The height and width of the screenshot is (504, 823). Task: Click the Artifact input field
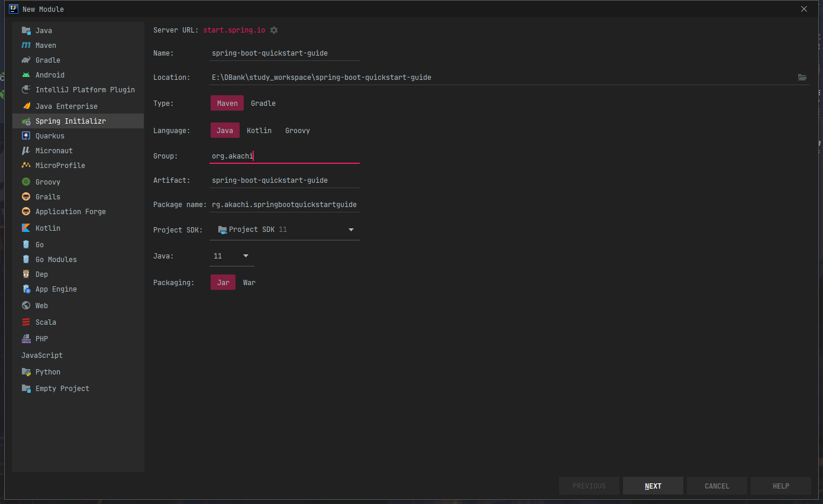tap(285, 180)
